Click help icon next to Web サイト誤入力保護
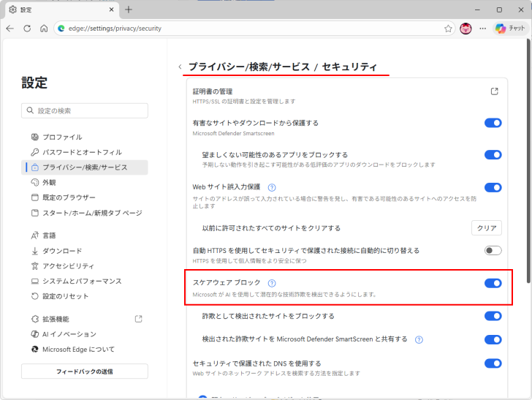The height and width of the screenshot is (400, 532). pos(272,187)
